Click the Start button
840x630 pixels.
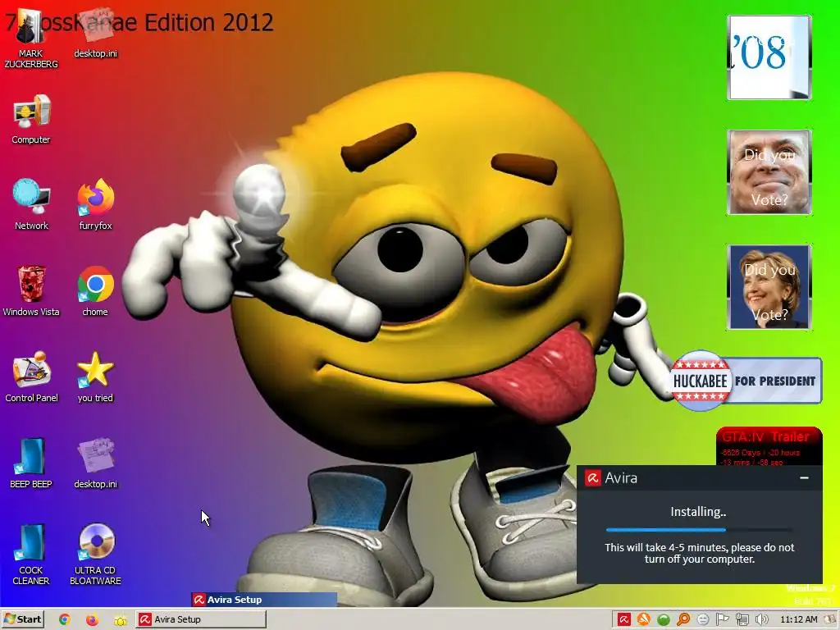point(22,619)
